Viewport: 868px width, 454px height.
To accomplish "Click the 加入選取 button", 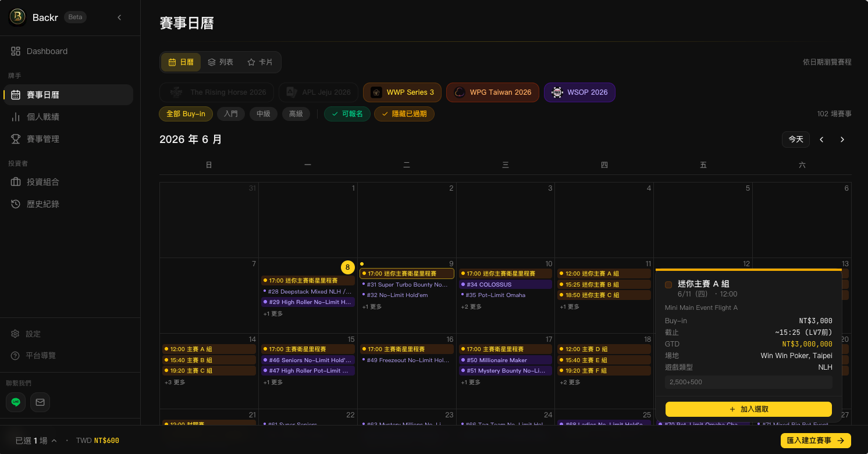I will [x=749, y=409].
